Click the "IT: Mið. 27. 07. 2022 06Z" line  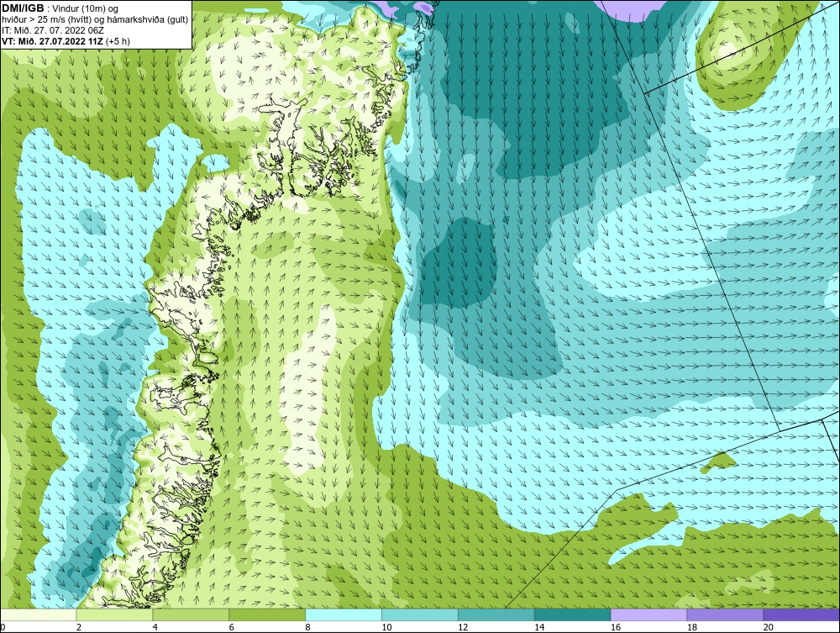pos(52,30)
